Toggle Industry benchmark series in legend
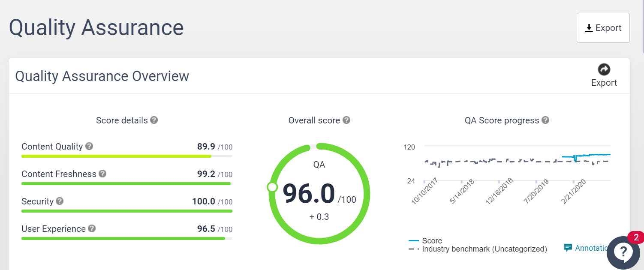Viewport: 644px width, 270px height. 484,249
